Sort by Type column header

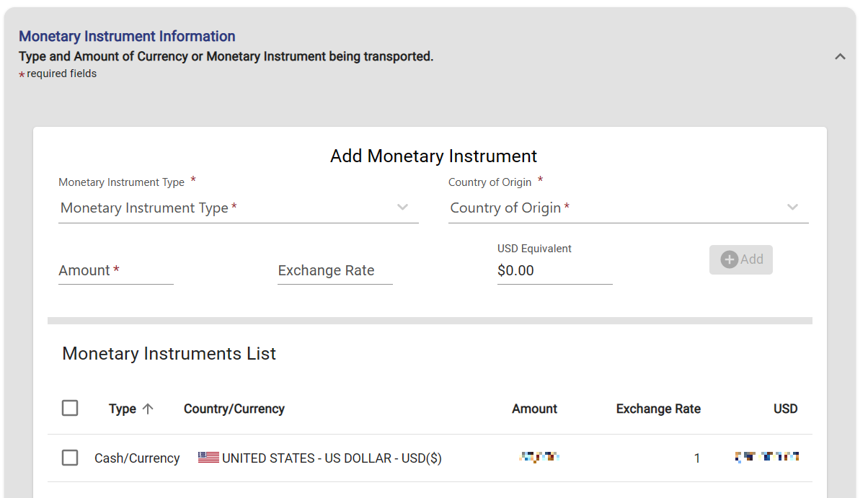(x=123, y=409)
